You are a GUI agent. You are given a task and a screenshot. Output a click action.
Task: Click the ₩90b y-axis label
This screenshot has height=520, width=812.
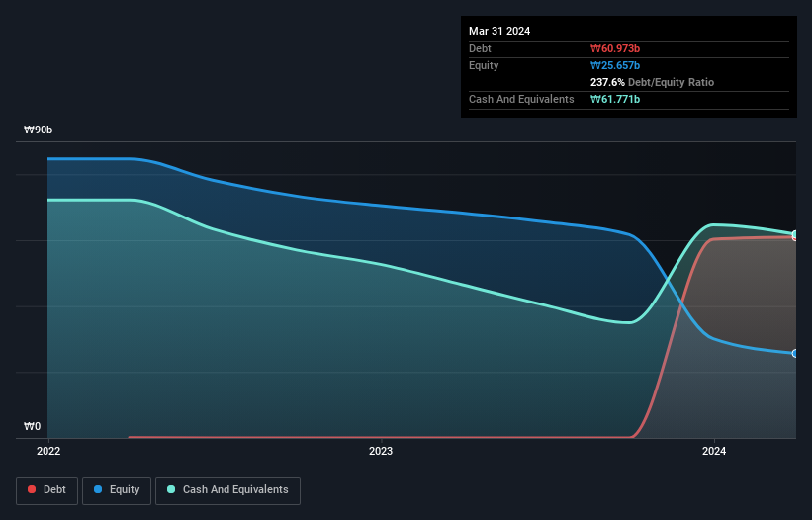[x=38, y=130]
